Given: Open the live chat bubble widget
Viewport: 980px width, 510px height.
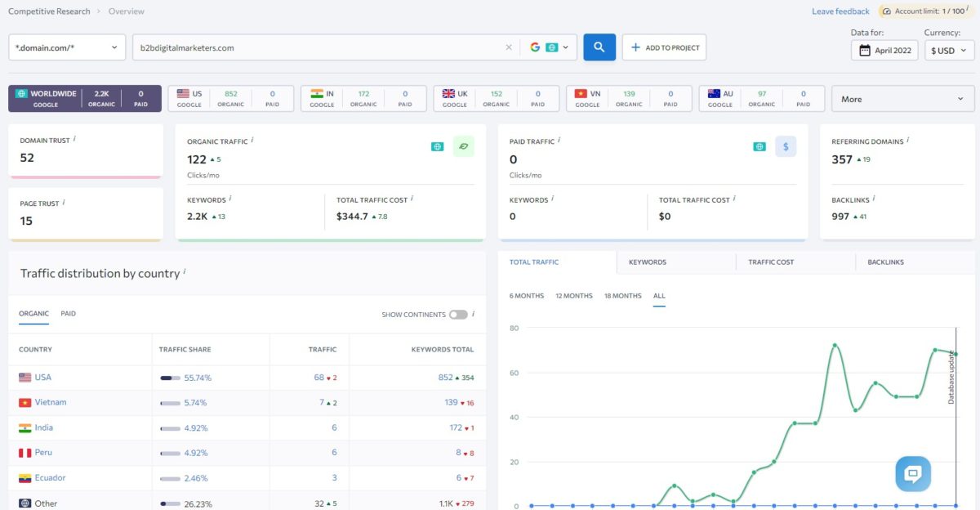Looking at the screenshot, I should 912,473.
